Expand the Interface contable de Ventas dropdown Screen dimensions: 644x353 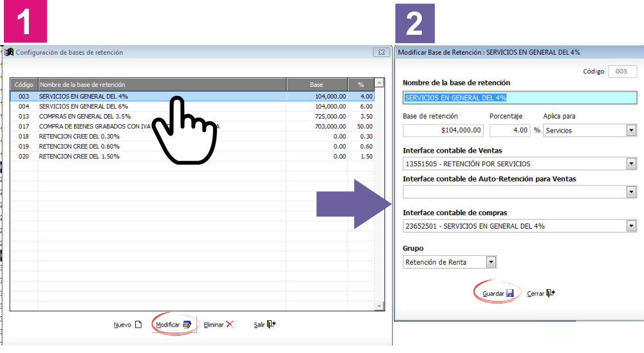pyautogui.click(x=631, y=164)
